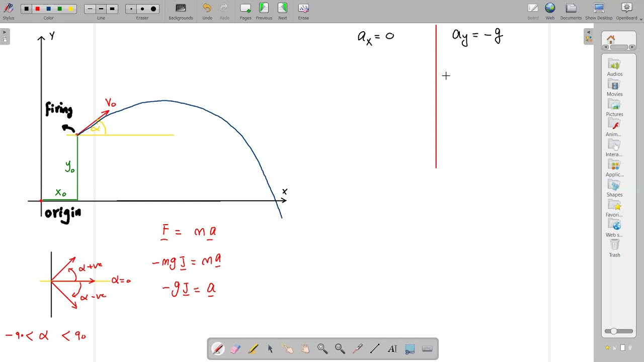Open the OpenBoard menu
The image size is (644, 362).
click(x=627, y=11)
